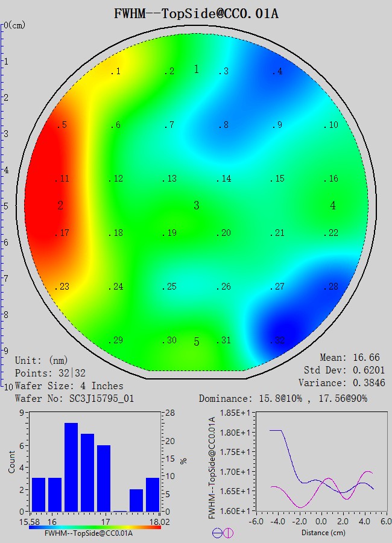Select measurement point 32 in the dark blue region
392x543 pixels.
[x=277, y=341]
